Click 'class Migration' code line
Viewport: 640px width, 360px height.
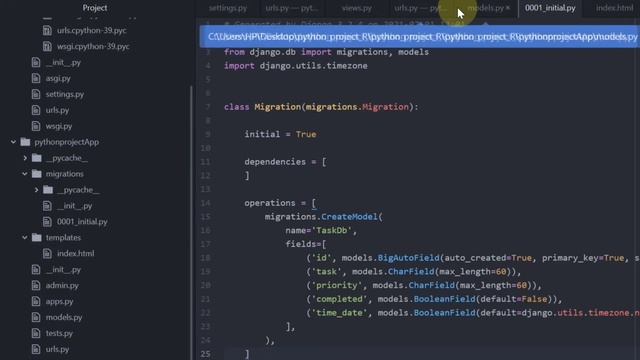[321, 107]
